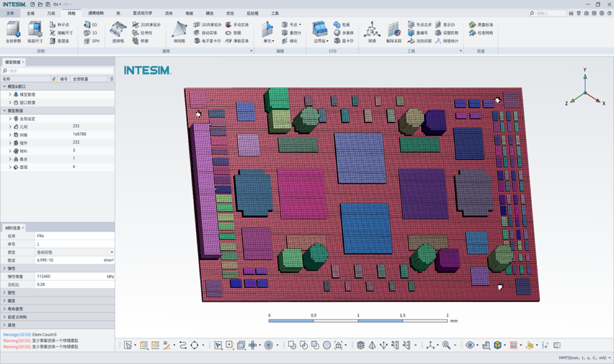Click the model tree search field
This screenshot has height=364, width=614.
58,71
